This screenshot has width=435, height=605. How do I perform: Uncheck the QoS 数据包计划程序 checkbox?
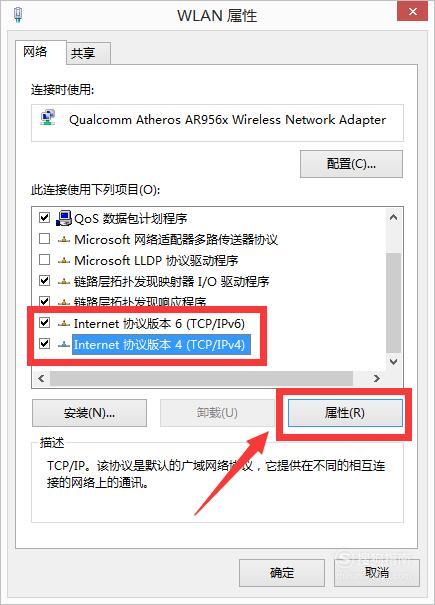44,218
